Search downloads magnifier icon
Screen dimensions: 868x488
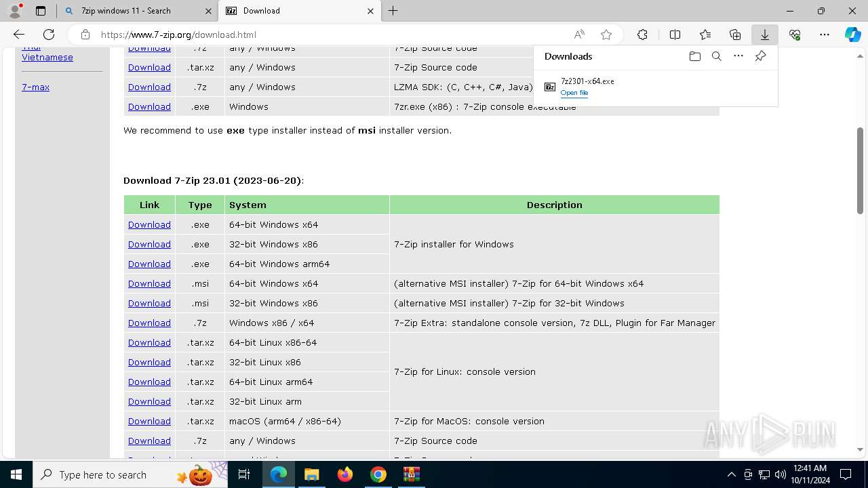click(x=716, y=56)
